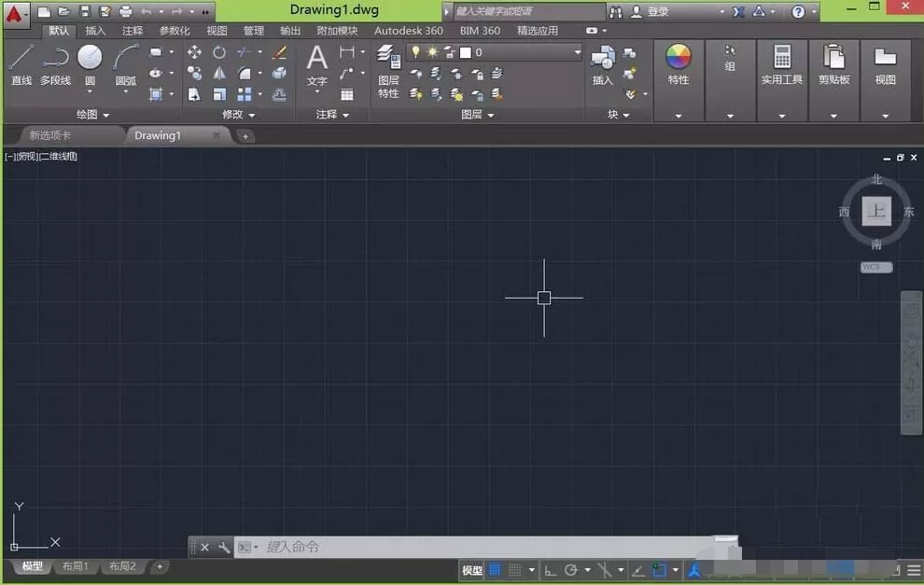Activate the Mirror tool

point(219,73)
